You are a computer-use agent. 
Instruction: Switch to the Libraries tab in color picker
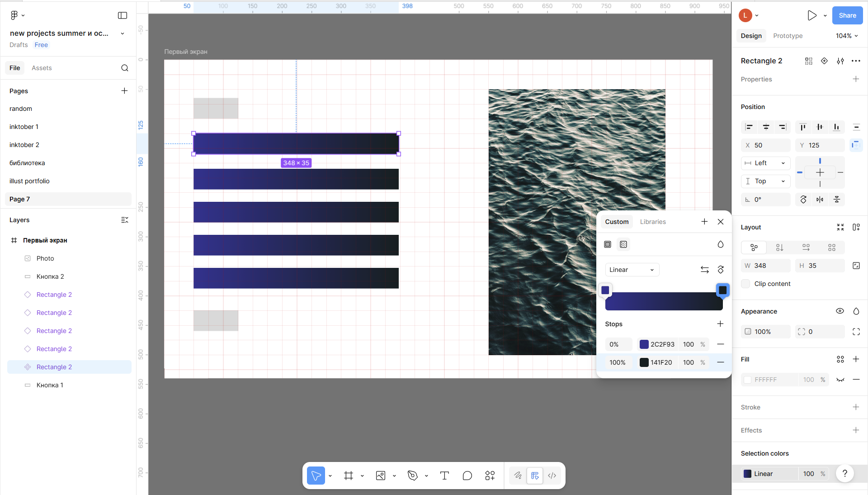pos(652,222)
